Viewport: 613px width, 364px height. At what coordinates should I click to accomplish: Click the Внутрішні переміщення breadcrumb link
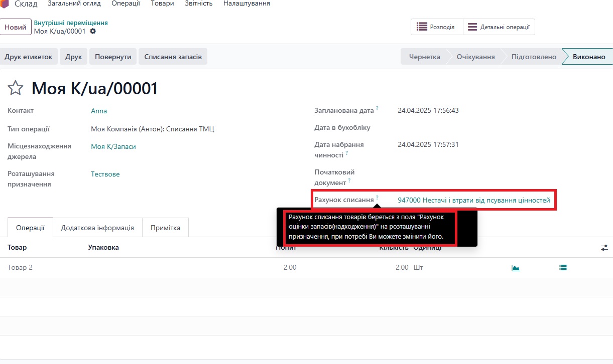click(x=71, y=23)
